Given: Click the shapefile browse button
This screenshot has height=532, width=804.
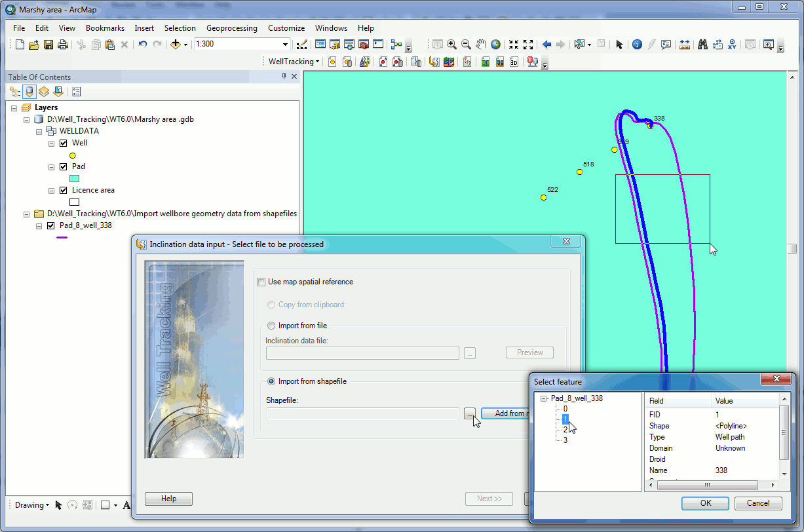Looking at the screenshot, I should (x=470, y=413).
